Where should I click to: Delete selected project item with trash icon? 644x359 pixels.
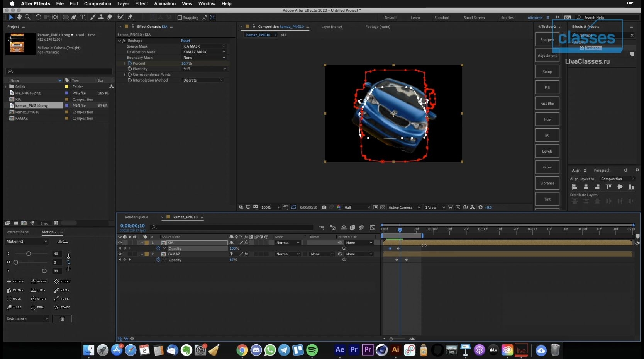pos(56,223)
